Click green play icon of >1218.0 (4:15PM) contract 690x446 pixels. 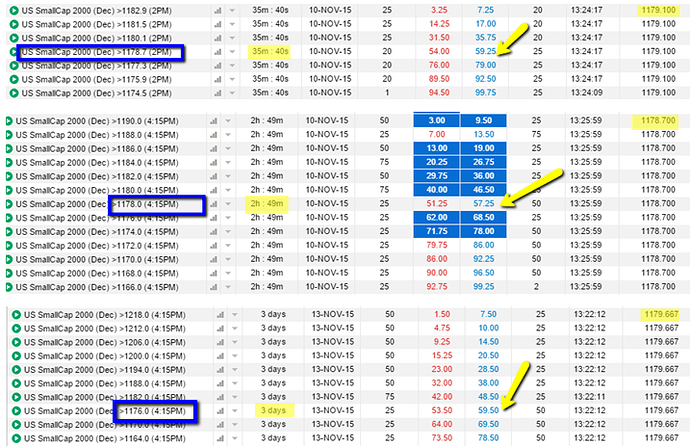[x=16, y=315]
